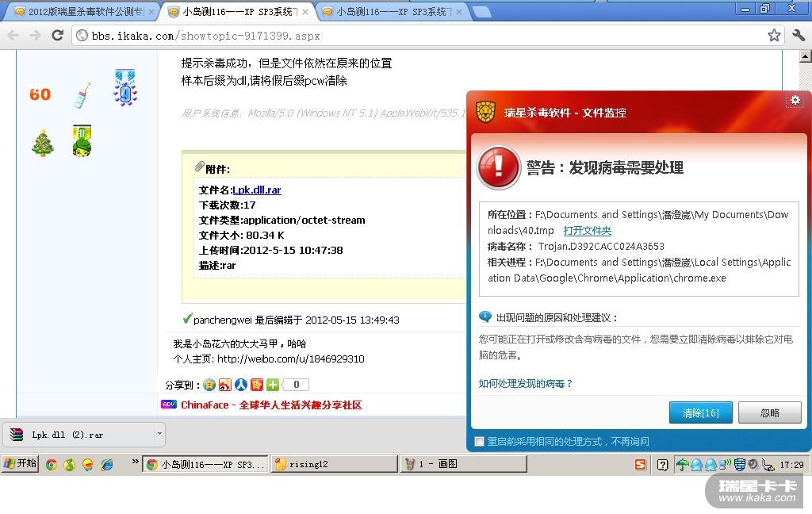Click the share count box showing 0
Viewport: 812px width, 514px height.
coord(297,385)
